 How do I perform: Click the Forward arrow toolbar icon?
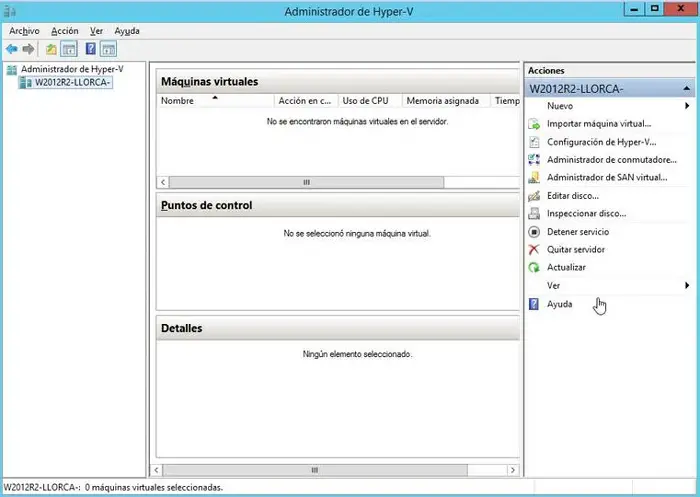(28, 49)
